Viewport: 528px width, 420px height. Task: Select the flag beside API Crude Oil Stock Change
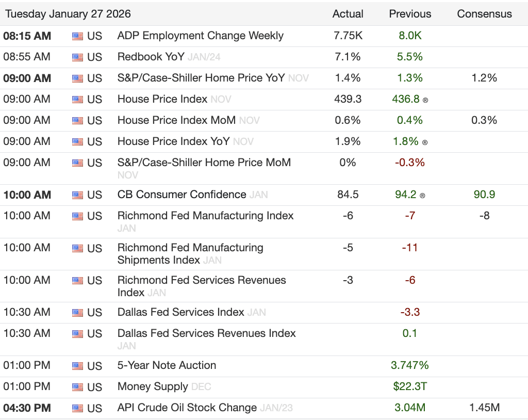click(x=77, y=408)
